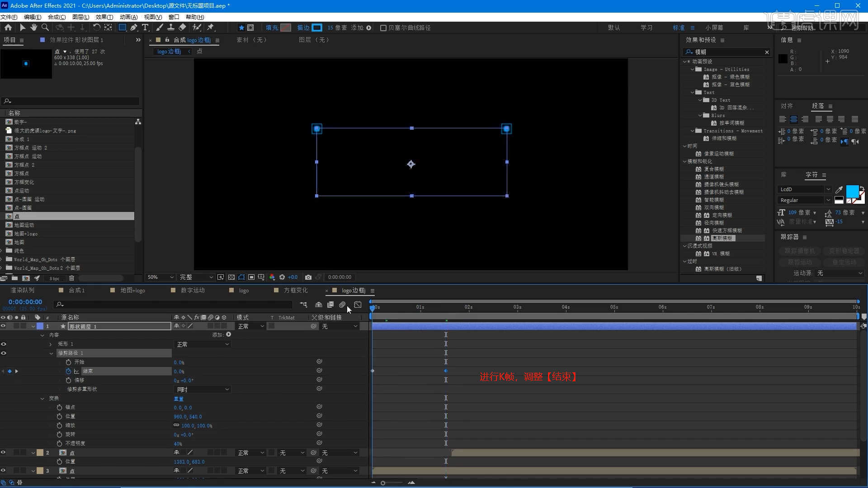Click the 重置 transform reset link
868x488 pixels.
pos(179,399)
